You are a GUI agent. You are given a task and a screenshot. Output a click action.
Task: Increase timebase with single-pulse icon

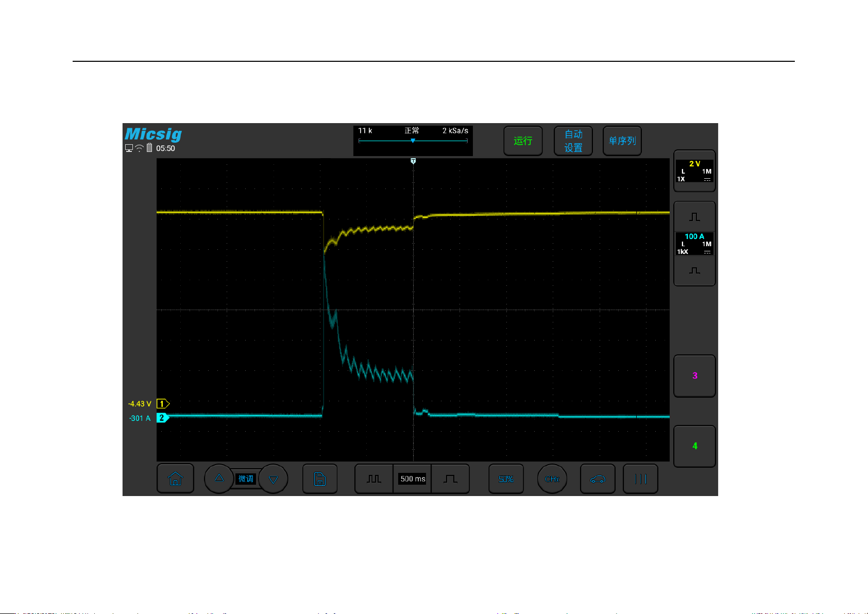[x=450, y=479]
